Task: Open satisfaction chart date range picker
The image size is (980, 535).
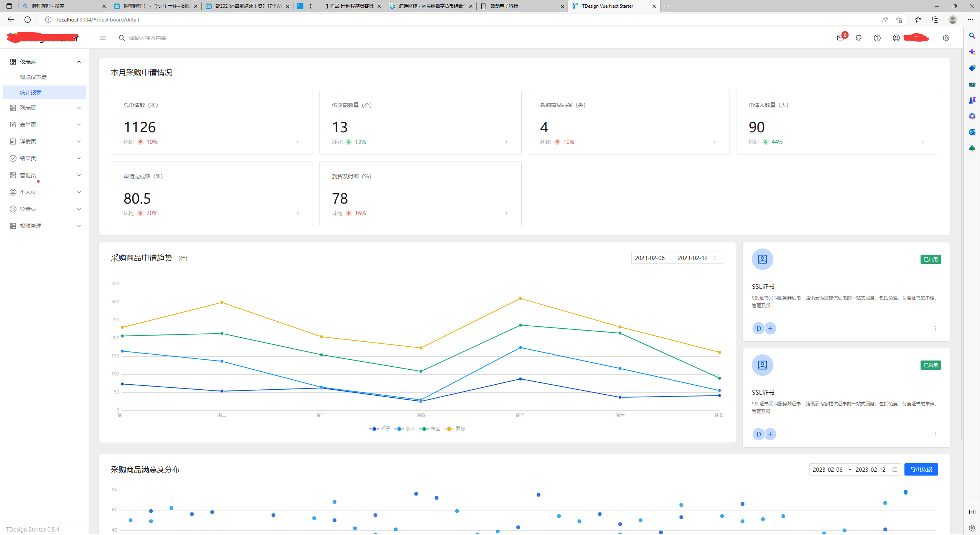Action: [855, 469]
